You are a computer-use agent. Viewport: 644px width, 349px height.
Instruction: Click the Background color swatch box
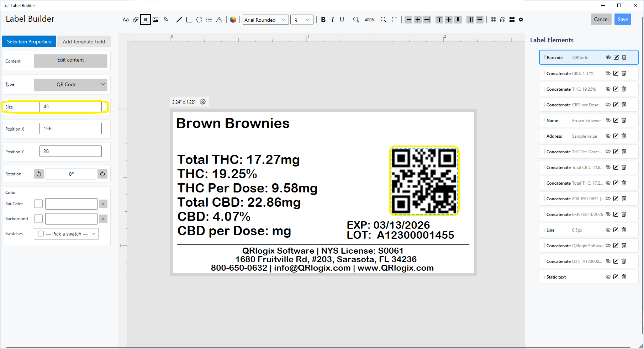pos(38,219)
